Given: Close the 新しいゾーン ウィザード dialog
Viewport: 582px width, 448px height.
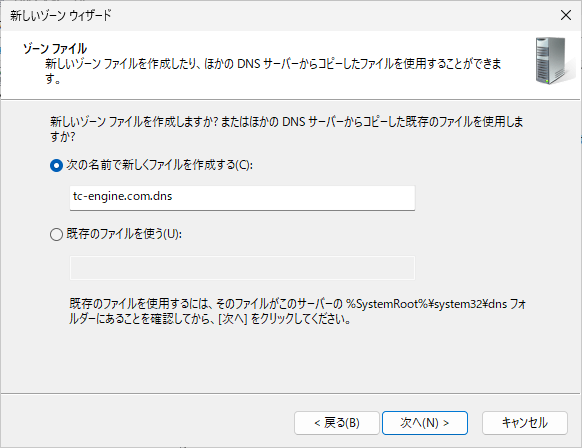Looking at the screenshot, I should 566,15.
